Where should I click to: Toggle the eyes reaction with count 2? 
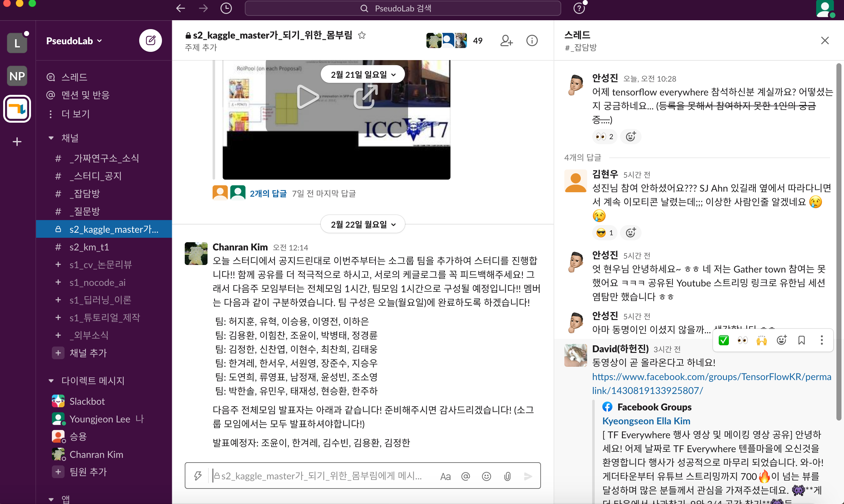coord(605,137)
